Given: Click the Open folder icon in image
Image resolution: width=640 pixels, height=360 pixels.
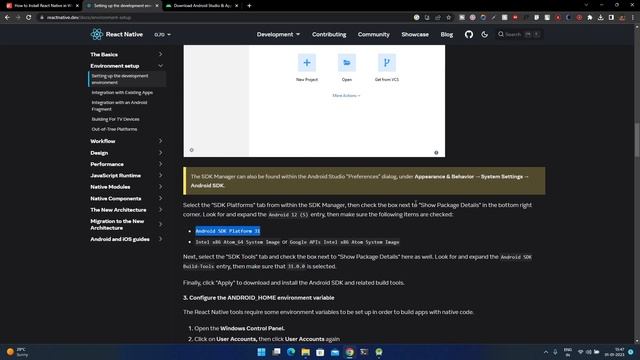Looking at the screenshot, I should (347, 63).
